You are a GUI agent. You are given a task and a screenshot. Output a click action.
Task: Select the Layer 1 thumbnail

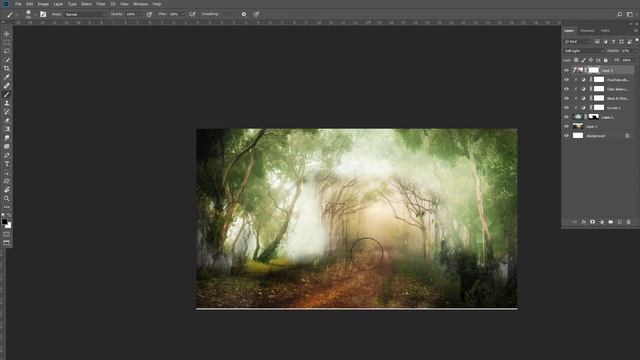(x=578, y=126)
